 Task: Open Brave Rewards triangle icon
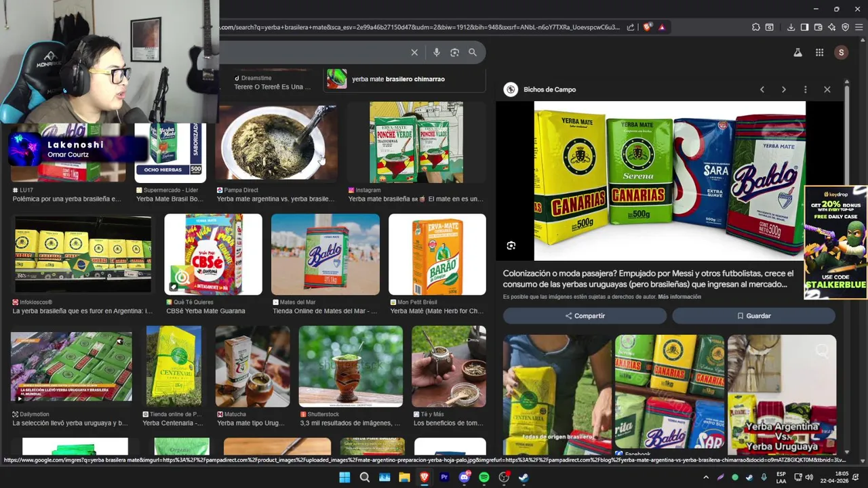[662, 27]
